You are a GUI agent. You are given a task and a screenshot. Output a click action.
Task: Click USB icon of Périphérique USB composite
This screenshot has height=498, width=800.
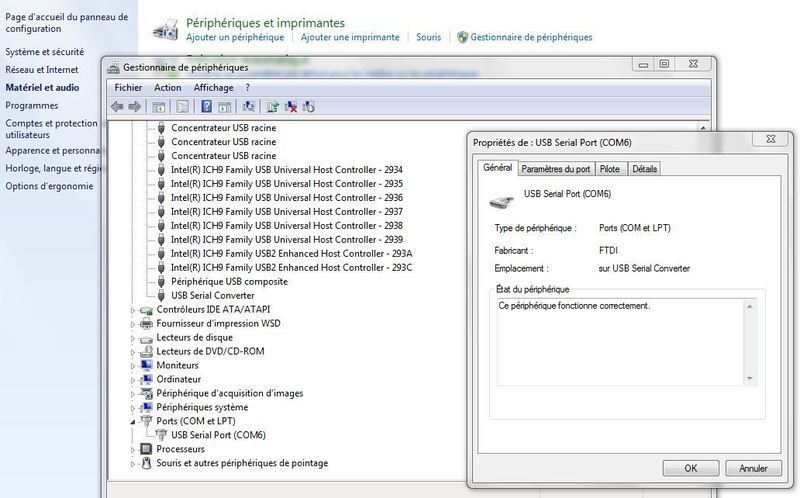[161, 282]
